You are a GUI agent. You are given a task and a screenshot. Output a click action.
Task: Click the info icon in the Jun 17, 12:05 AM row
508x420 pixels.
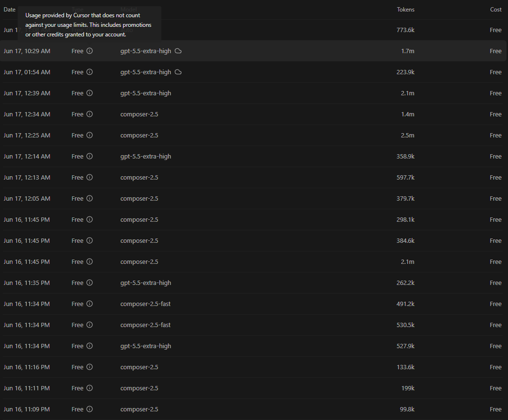pyautogui.click(x=90, y=198)
